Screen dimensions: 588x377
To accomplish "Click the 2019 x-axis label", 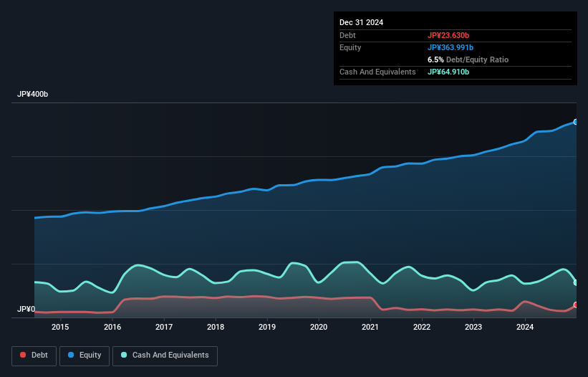I will click(267, 327).
